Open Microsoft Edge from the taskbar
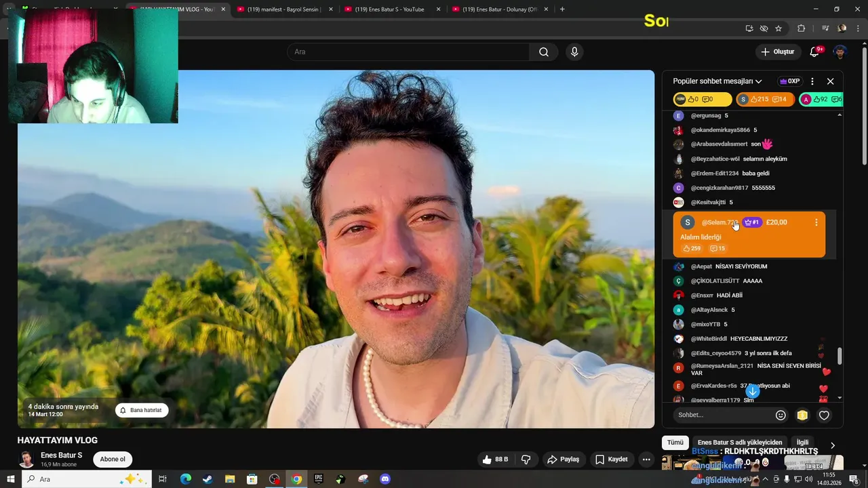The width and height of the screenshot is (868, 488). 186,479
